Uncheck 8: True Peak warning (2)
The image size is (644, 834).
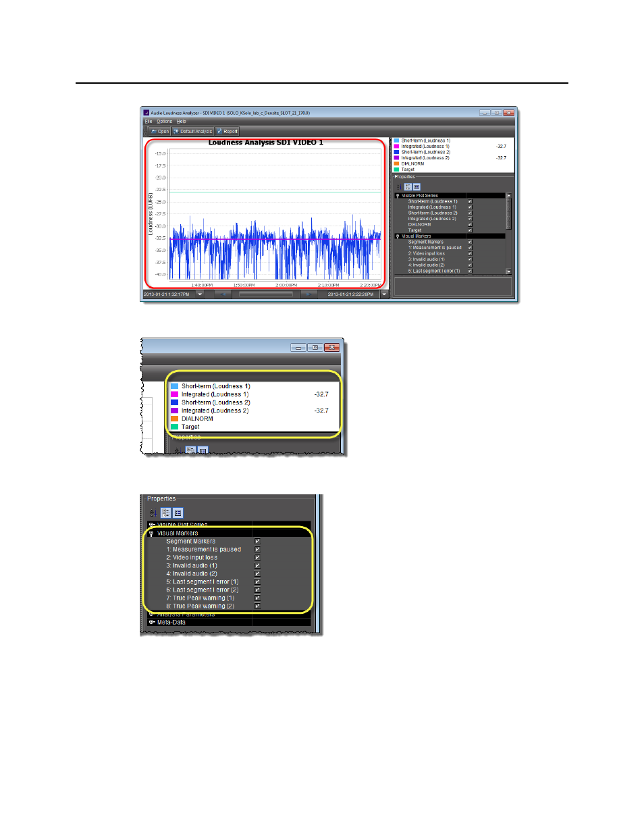click(257, 606)
